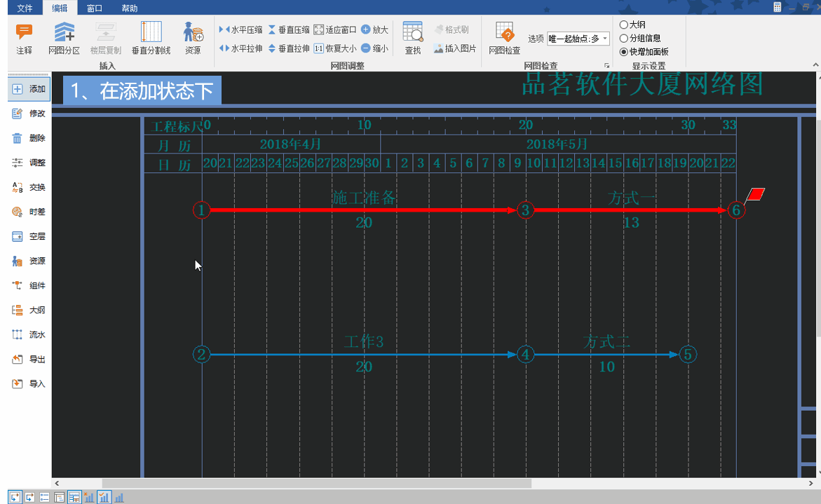
Task: Open the 资源 tool in the ribbon
Action: point(192,38)
